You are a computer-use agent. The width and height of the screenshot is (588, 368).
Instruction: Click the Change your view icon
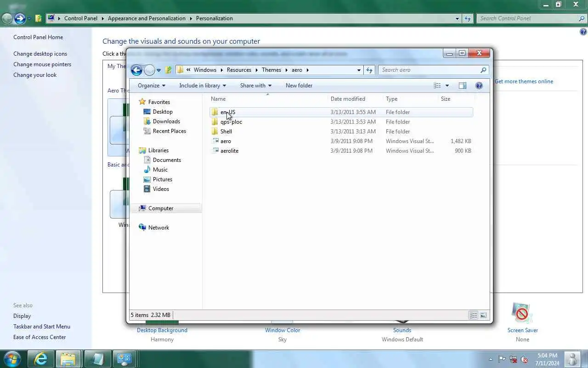437,86
